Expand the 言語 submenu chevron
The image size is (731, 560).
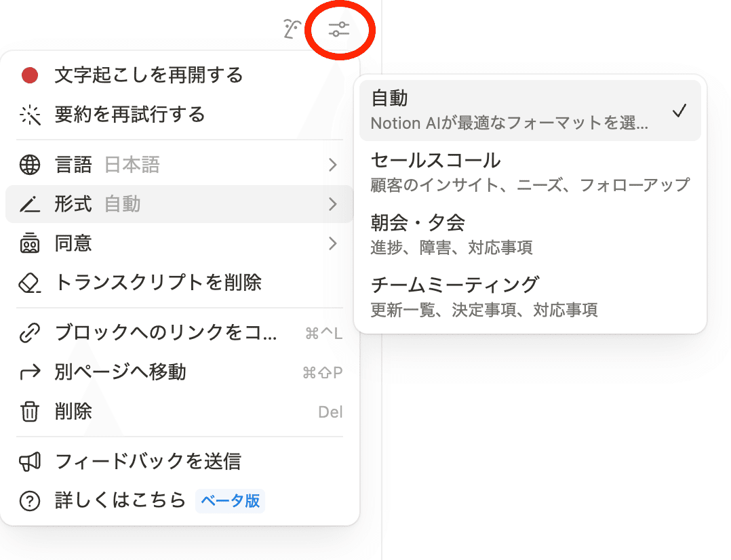(x=332, y=165)
